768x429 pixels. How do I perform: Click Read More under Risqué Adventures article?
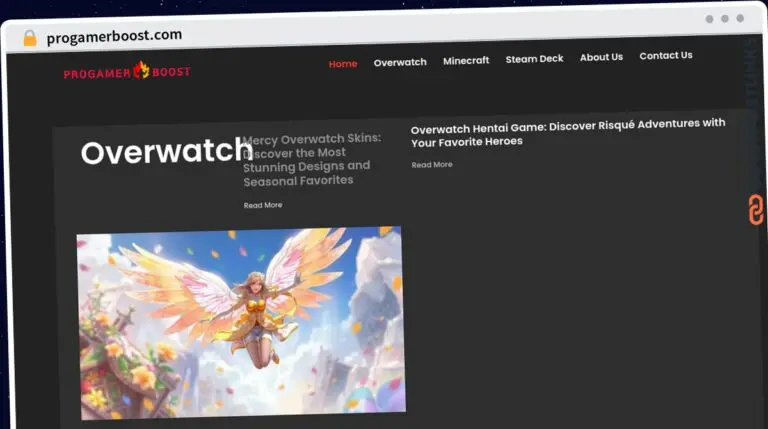pos(432,165)
